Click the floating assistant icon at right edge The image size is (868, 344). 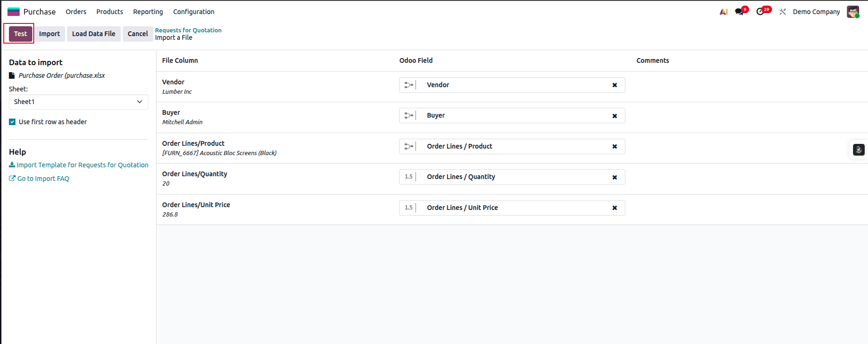coord(858,150)
